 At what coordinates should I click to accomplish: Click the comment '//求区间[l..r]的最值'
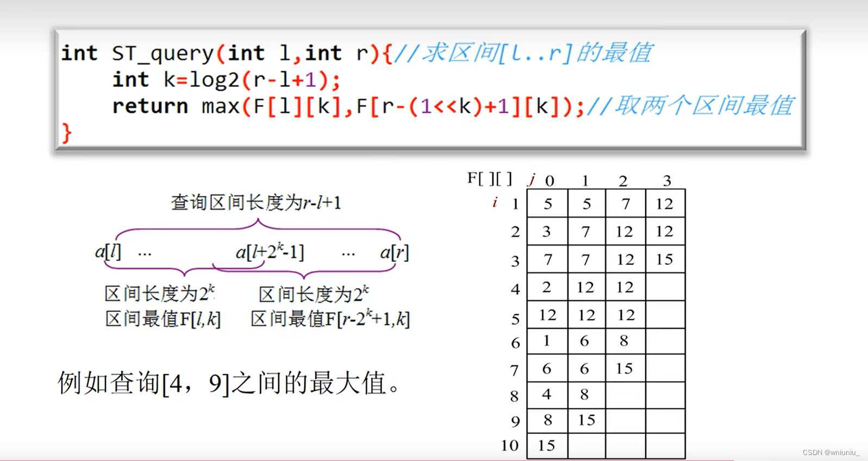coord(523,53)
